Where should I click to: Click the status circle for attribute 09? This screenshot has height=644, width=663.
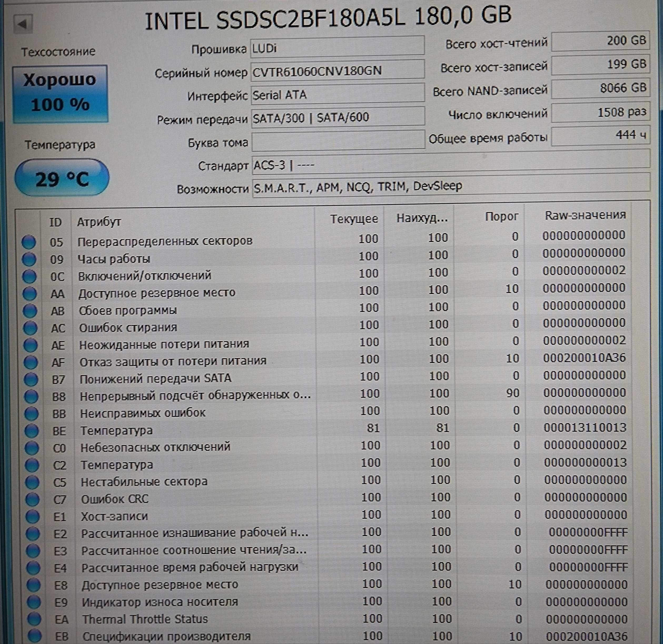pyautogui.click(x=29, y=259)
